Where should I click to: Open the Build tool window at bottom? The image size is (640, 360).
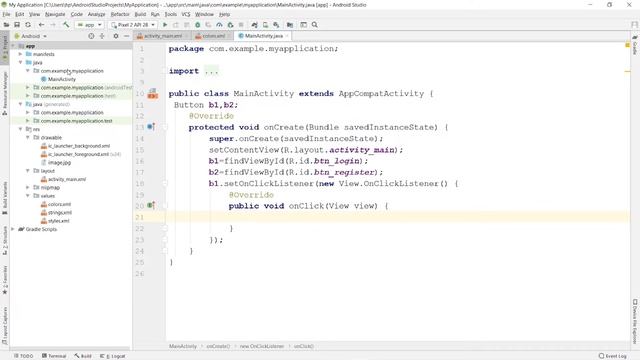click(x=83, y=356)
